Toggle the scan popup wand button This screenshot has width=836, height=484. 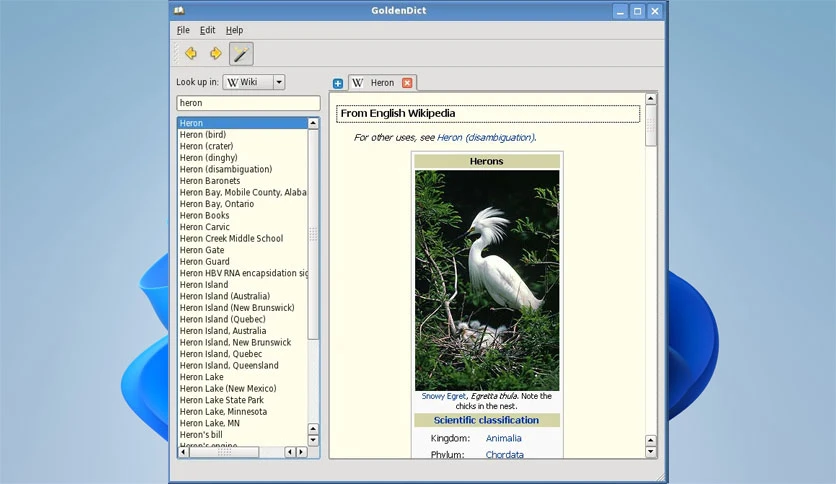[x=241, y=53]
